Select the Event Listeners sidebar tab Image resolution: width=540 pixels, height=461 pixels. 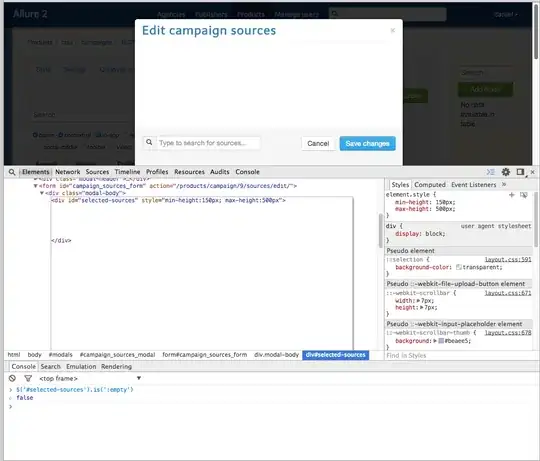tap(474, 185)
